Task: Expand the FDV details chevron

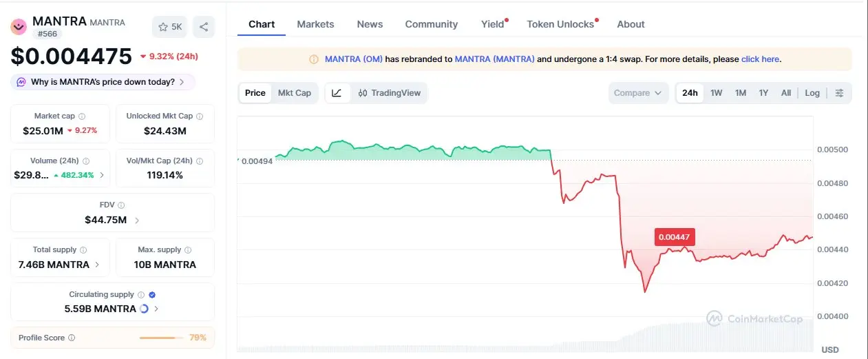Action: tap(137, 220)
